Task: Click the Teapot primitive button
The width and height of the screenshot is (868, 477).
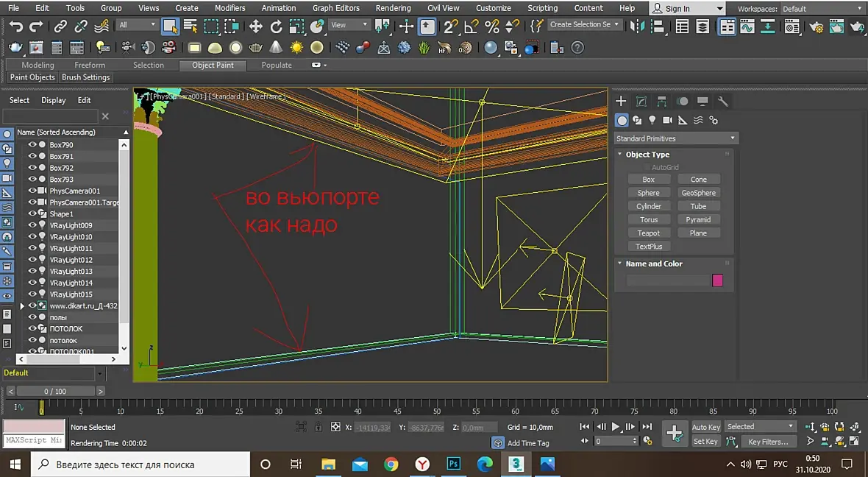Action: coord(648,233)
